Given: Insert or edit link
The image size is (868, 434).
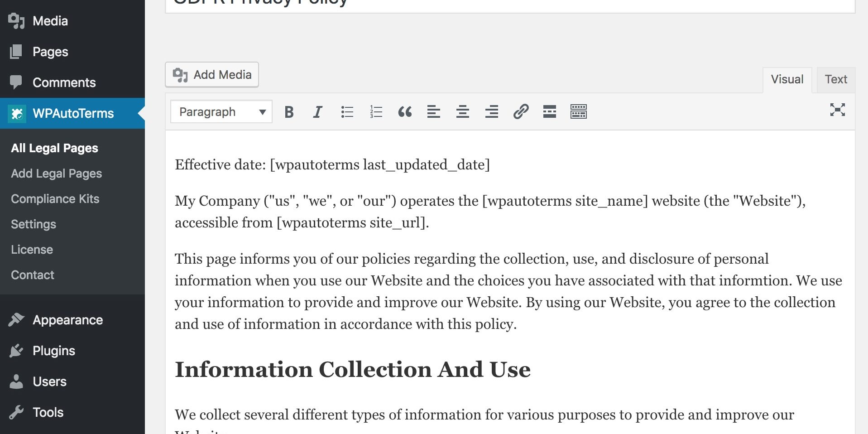Looking at the screenshot, I should pyautogui.click(x=521, y=112).
